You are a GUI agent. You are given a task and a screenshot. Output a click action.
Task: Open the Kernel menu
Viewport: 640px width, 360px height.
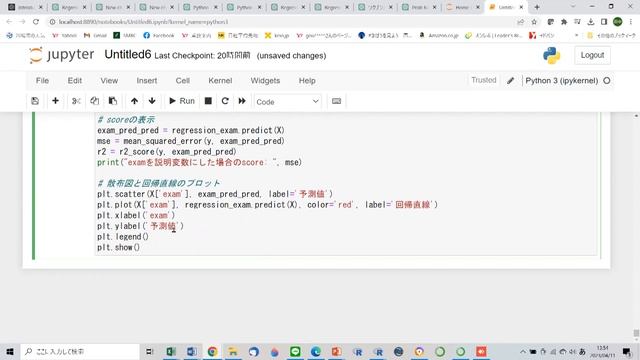click(220, 81)
